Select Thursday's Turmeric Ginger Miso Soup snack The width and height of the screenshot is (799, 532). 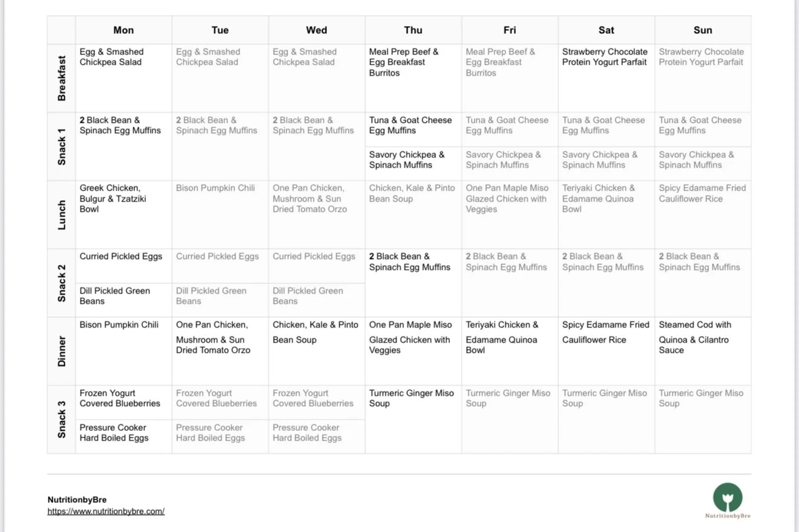point(412,398)
